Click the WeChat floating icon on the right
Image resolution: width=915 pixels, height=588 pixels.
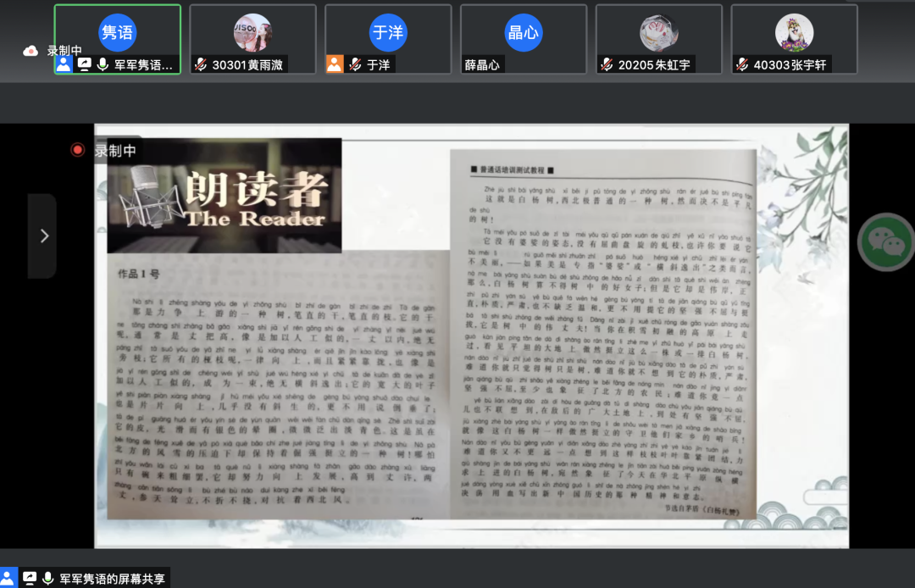click(885, 243)
